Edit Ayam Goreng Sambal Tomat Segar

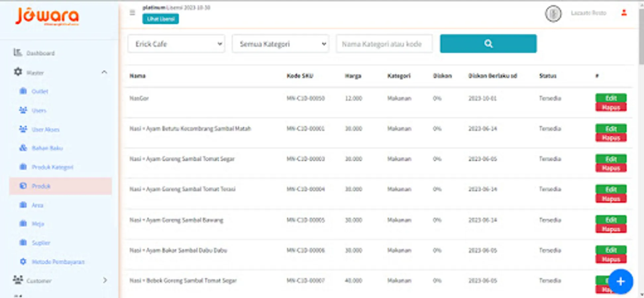pyautogui.click(x=611, y=159)
